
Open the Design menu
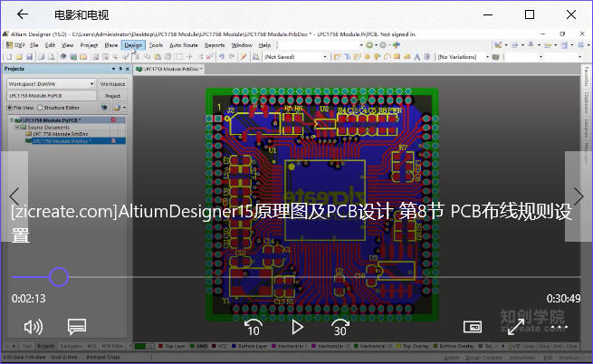click(133, 45)
